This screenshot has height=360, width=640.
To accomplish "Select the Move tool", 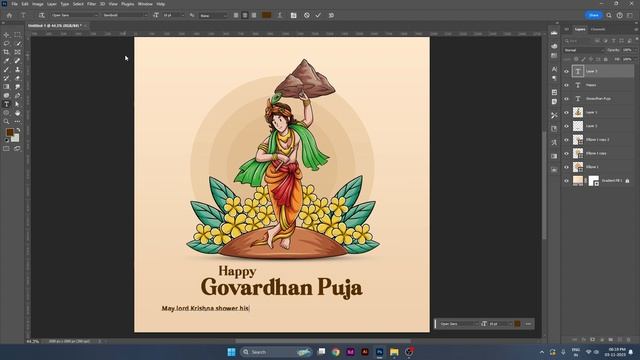I will coord(6,35).
